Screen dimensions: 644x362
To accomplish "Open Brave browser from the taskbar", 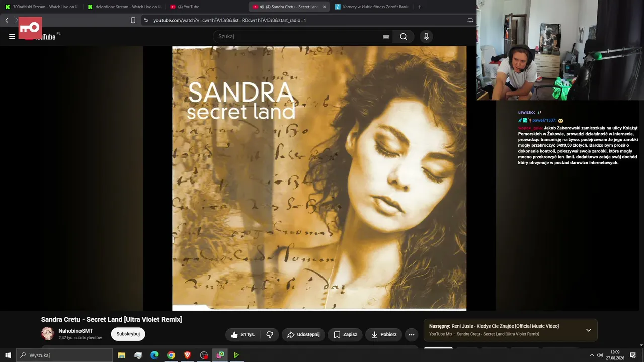I will (187, 355).
